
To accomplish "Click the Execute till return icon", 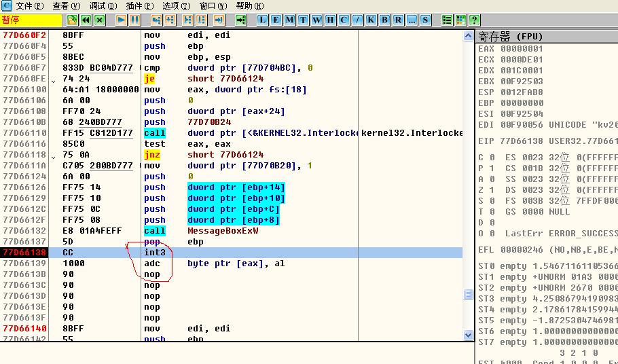I will [x=219, y=20].
